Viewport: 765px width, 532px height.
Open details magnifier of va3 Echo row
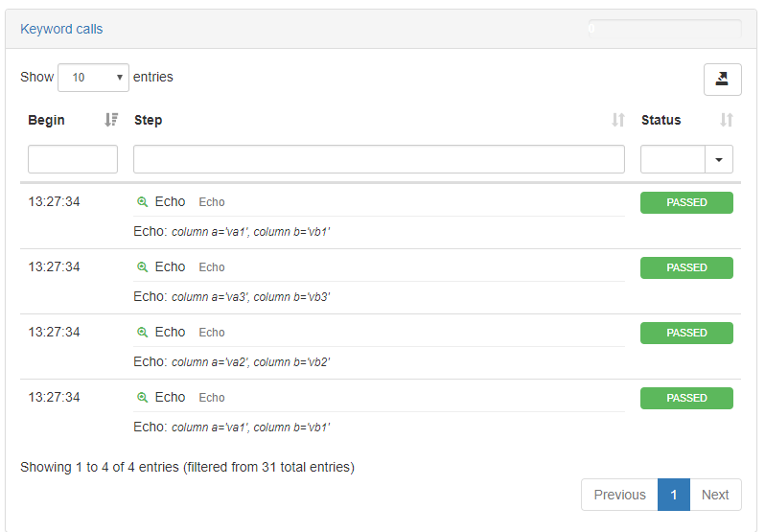[142, 267]
